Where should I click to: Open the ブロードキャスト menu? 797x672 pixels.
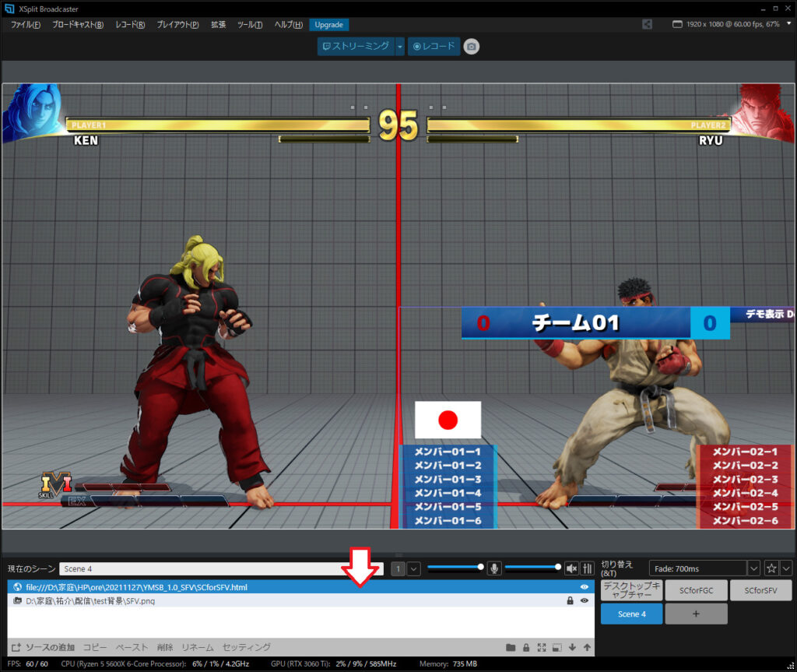click(x=78, y=24)
